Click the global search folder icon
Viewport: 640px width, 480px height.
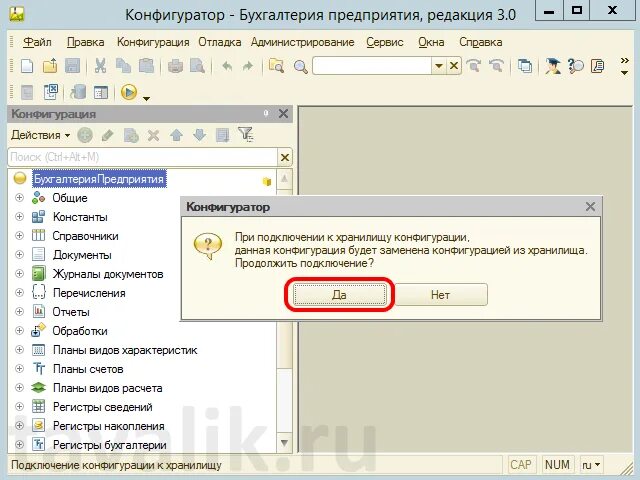pyautogui.click(x=276, y=66)
